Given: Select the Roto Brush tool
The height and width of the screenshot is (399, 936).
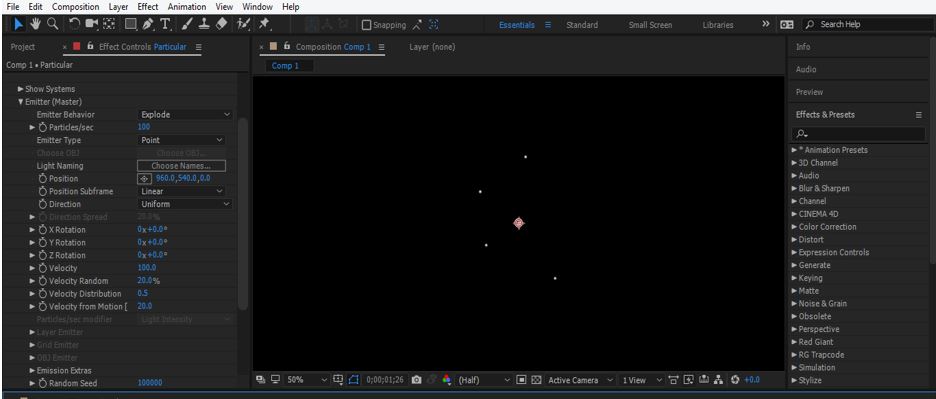Looking at the screenshot, I should (243, 24).
